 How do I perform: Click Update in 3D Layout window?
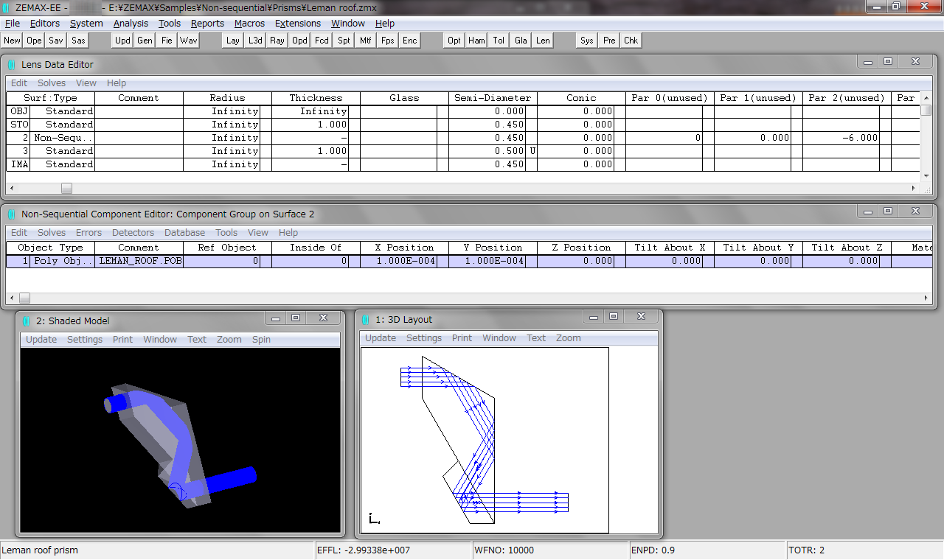click(x=381, y=338)
